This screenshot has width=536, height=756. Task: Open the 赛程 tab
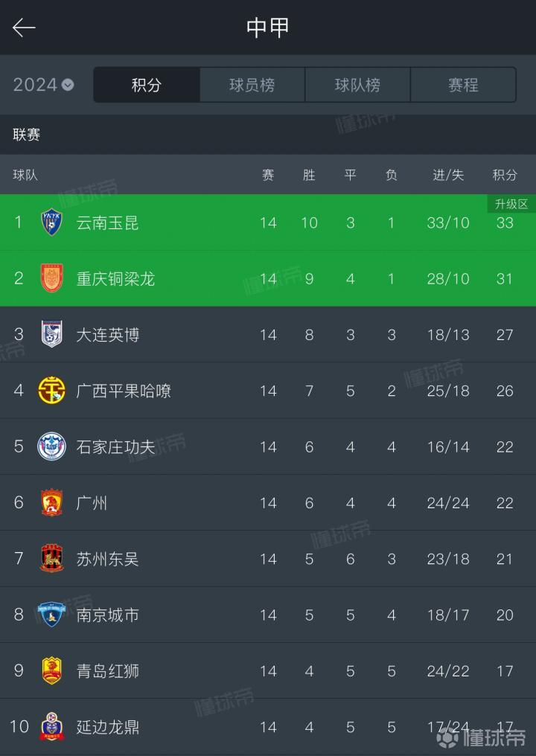[463, 85]
